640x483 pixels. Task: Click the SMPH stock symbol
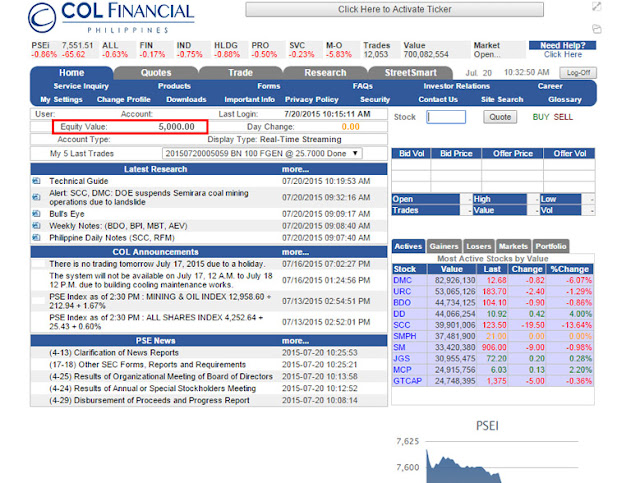tap(404, 336)
